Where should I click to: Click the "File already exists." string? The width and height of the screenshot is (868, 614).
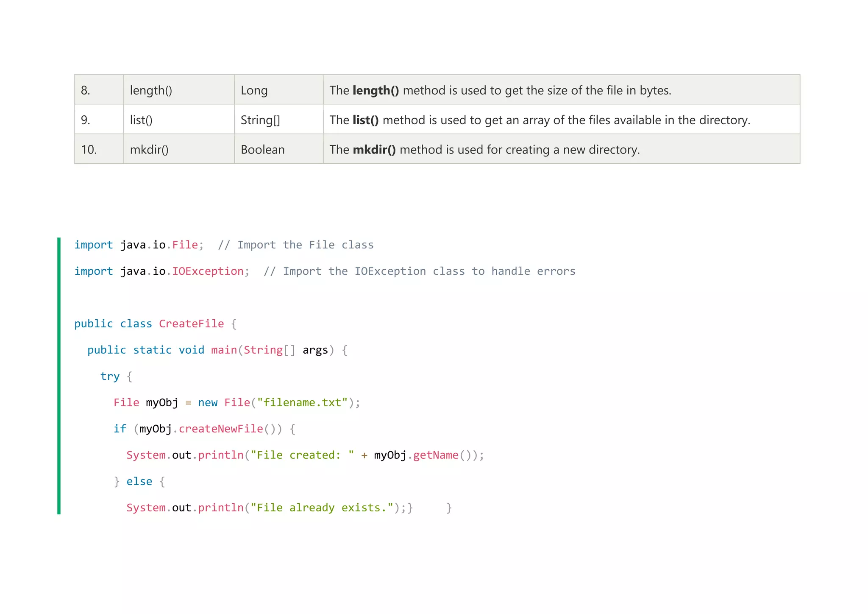click(322, 508)
